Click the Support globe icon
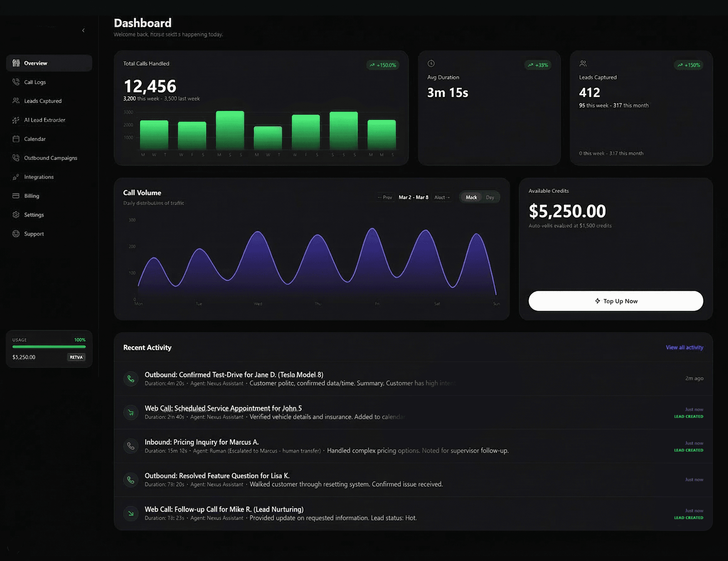The image size is (728, 561). pos(16,234)
